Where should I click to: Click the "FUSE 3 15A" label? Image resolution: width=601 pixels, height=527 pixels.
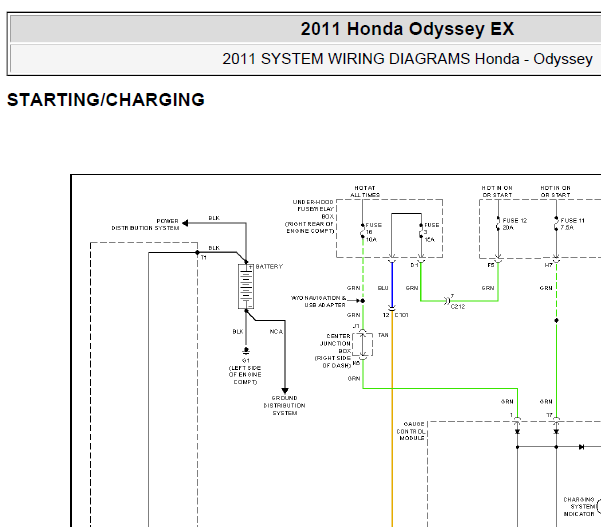431,232
